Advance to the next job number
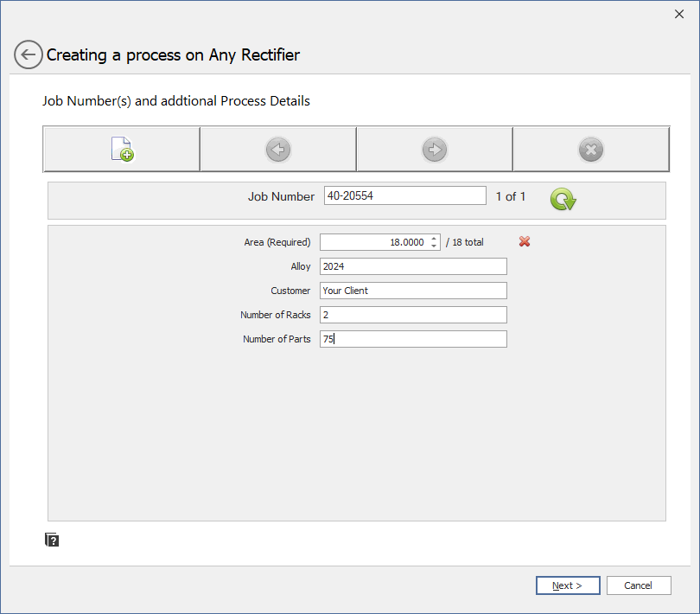The height and width of the screenshot is (614, 700). coord(434,150)
